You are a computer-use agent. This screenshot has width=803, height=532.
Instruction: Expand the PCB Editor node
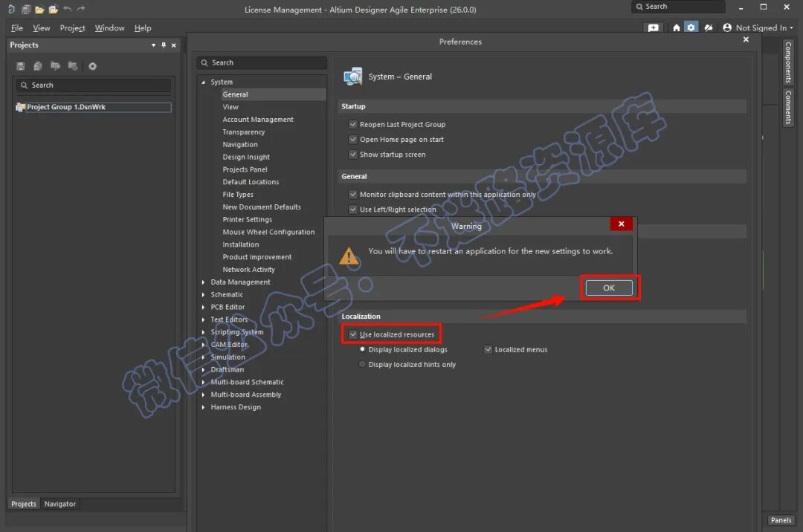pos(203,307)
